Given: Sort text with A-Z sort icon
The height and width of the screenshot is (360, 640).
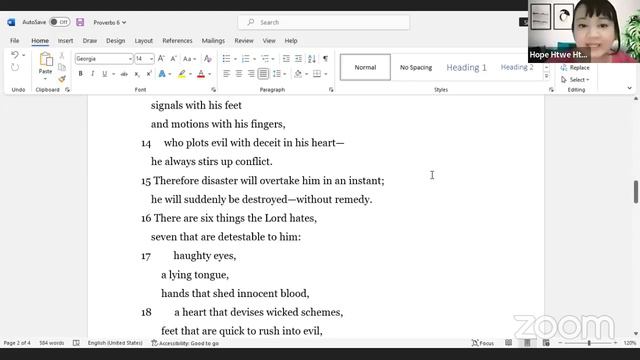Looking at the screenshot, I should 312,59.
